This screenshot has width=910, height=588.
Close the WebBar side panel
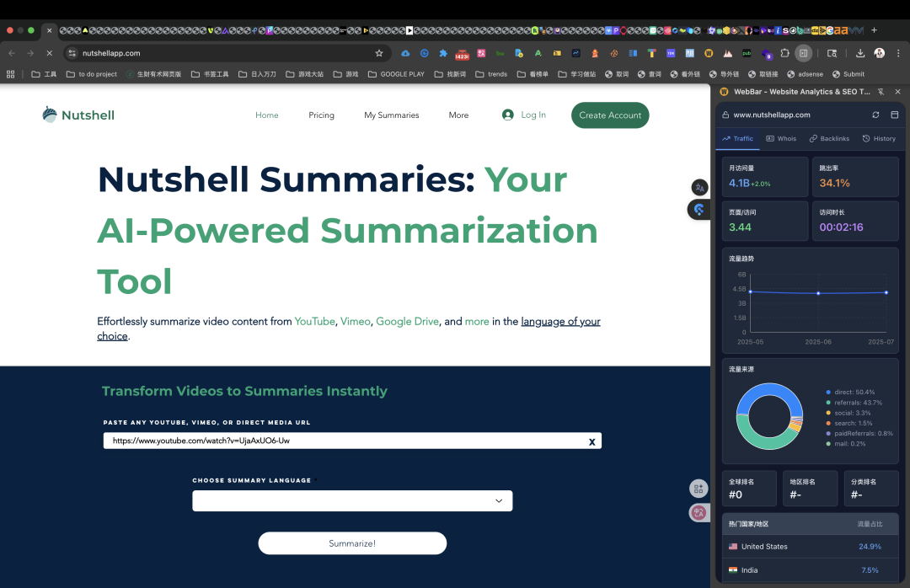898,92
